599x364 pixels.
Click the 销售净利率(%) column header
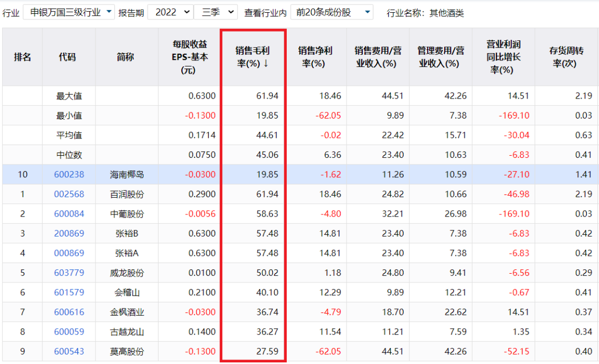[x=316, y=57]
